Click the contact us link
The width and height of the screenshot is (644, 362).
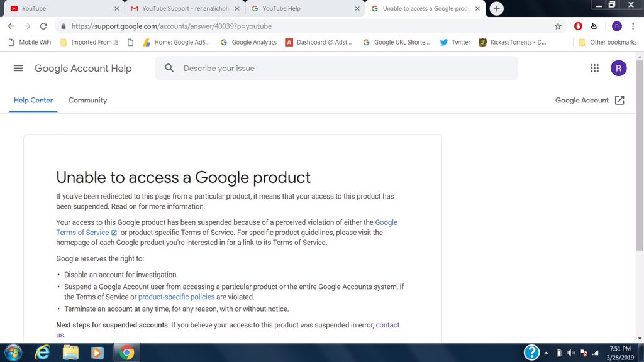coord(387,325)
